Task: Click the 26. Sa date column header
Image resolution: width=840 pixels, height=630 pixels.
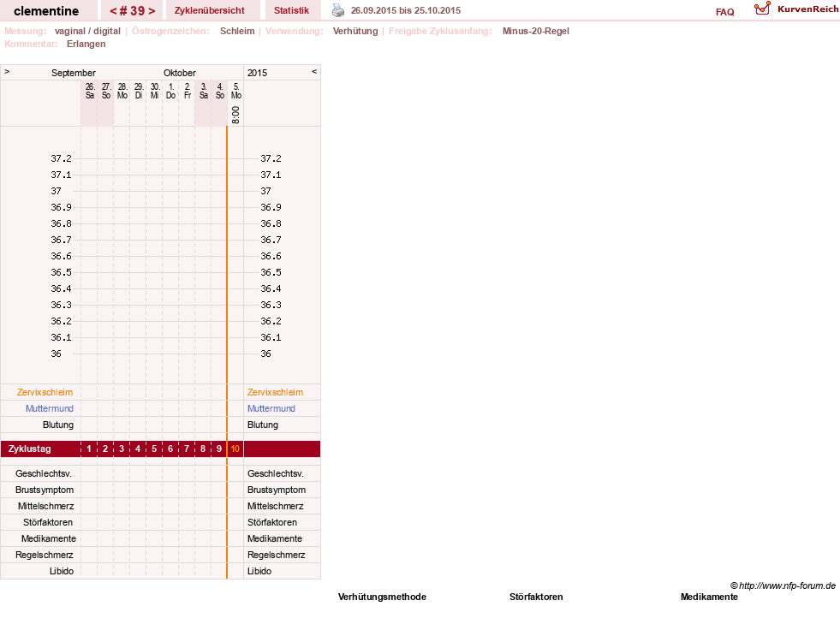Action: (89, 91)
